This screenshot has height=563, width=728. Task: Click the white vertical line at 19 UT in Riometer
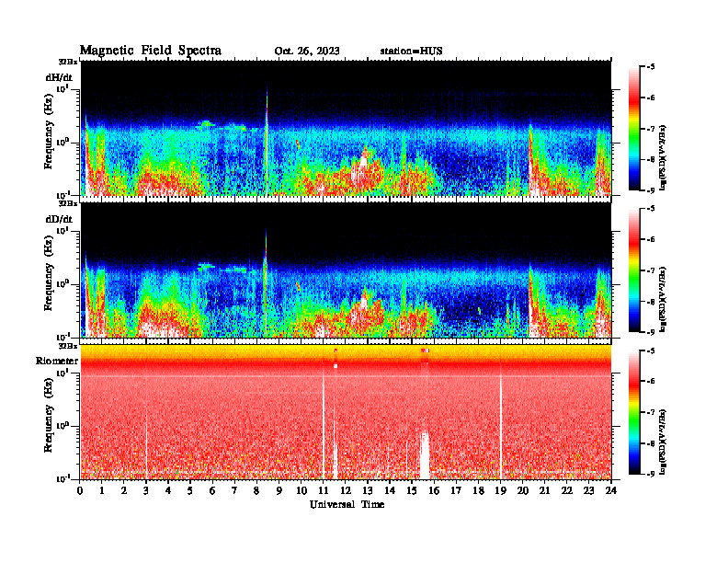pyautogui.click(x=500, y=425)
